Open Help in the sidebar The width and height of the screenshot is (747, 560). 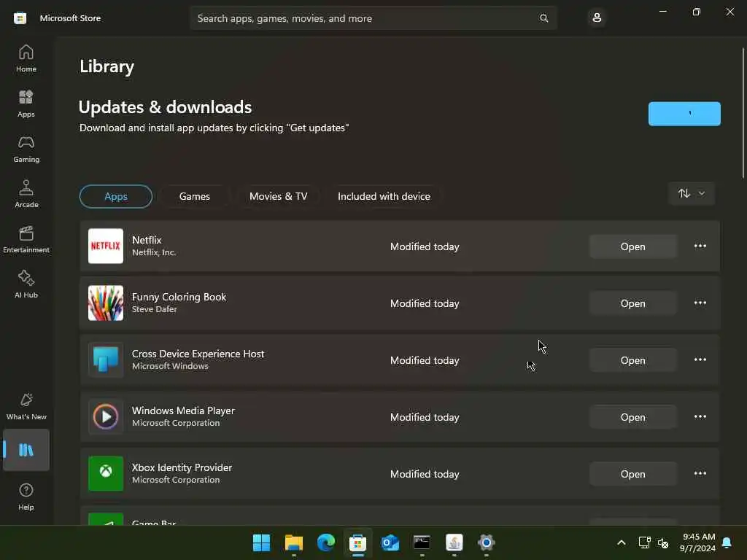26,497
